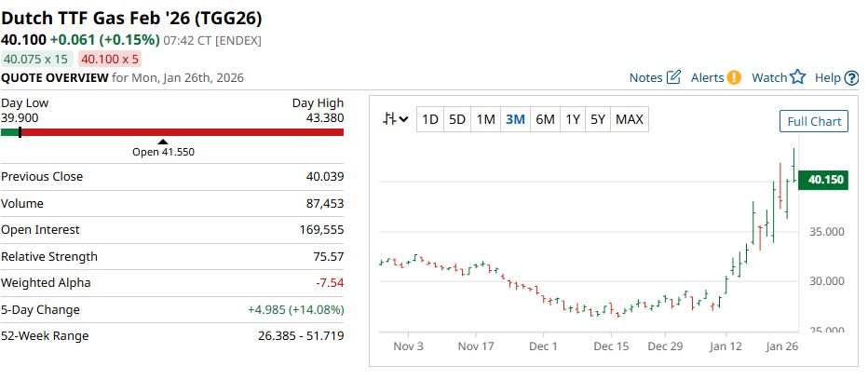The image size is (868, 380).
Task: Click the Open 41.550 marker triangle
Action: click(163, 142)
